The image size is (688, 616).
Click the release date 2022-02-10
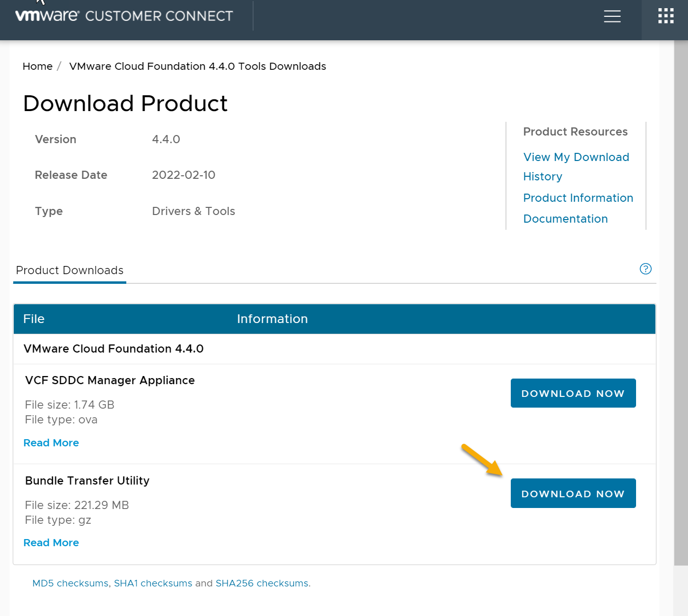tap(184, 175)
